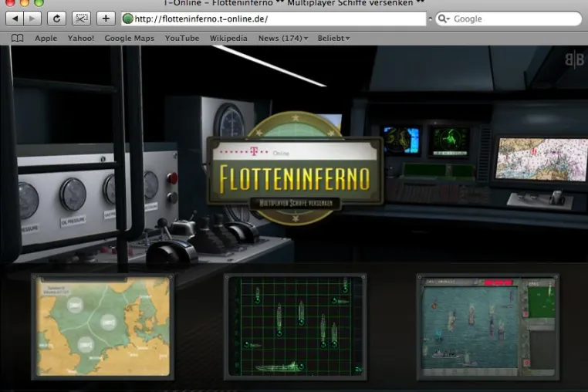Expand the Beliebt bookmarks menu

[333, 39]
